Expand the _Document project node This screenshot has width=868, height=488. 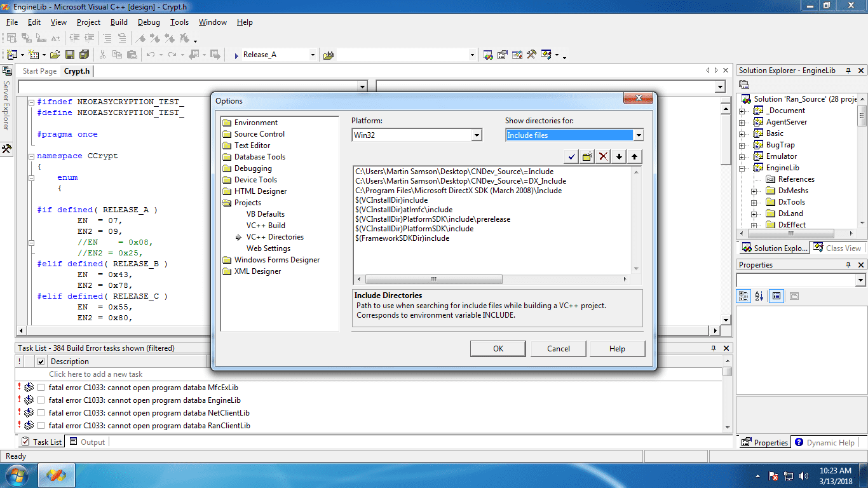742,111
